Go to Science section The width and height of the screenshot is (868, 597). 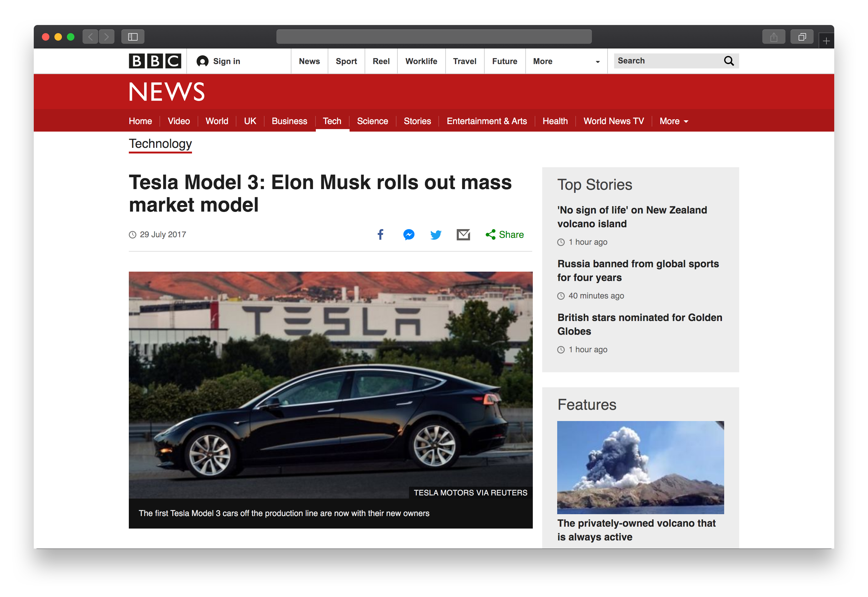372,121
